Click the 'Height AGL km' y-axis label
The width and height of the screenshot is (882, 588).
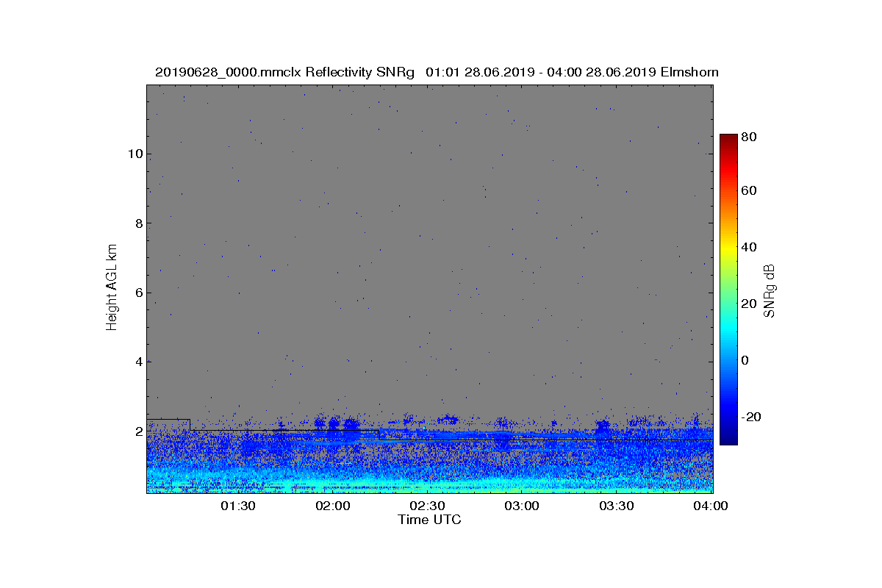coord(112,287)
